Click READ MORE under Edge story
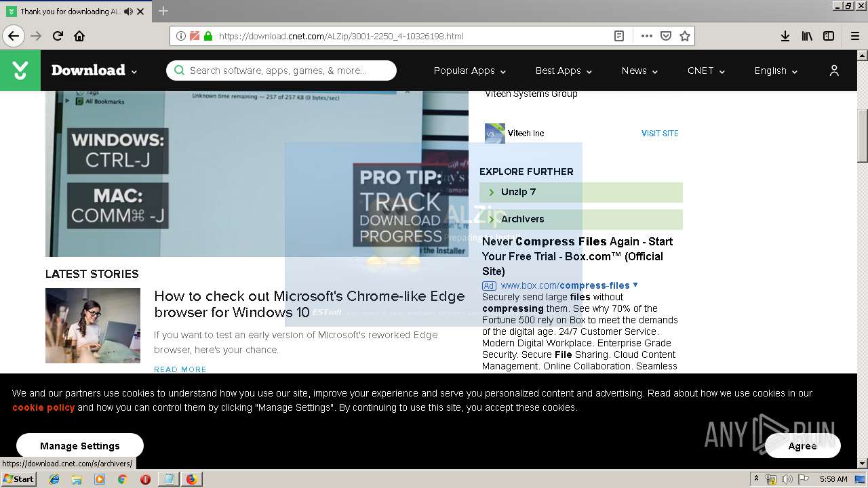The width and height of the screenshot is (868, 488). click(x=180, y=369)
